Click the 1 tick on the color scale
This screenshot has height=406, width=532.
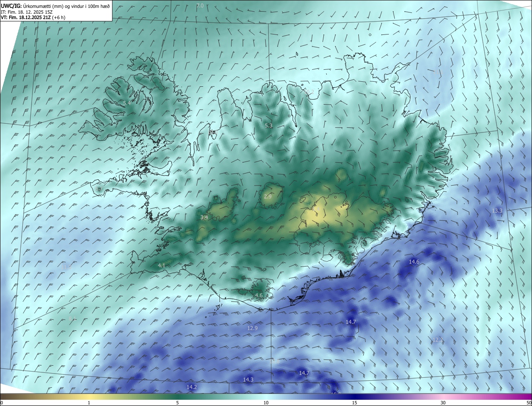click(x=89, y=403)
